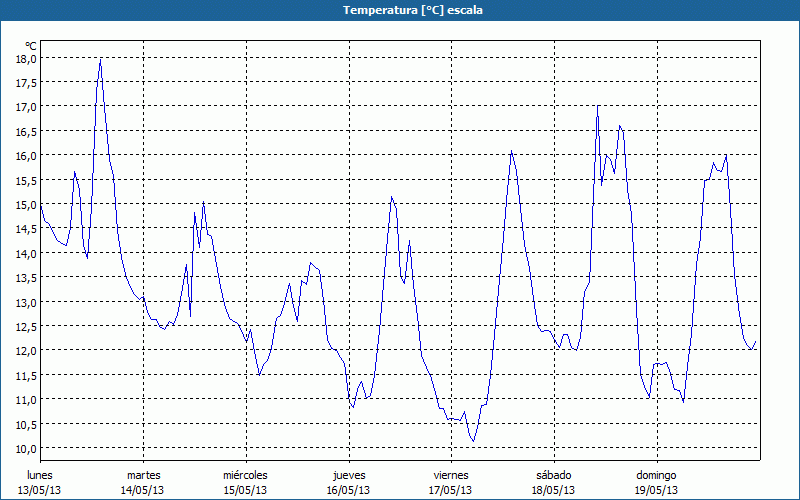Click the "lunes" day label
800x500 pixels.
pos(39,475)
